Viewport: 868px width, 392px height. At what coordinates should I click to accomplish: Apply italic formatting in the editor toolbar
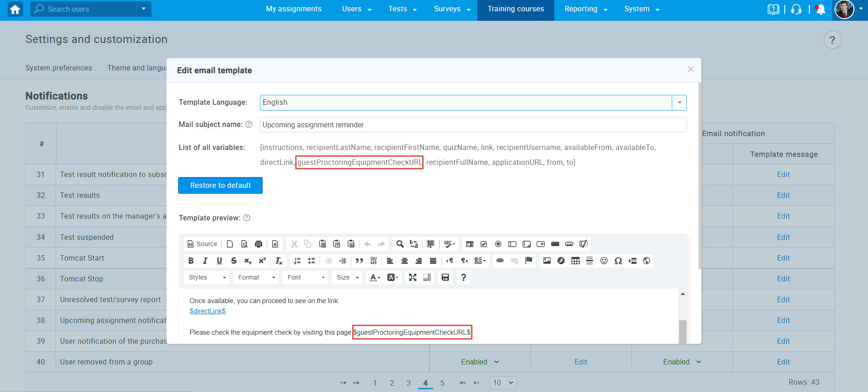tap(205, 261)
